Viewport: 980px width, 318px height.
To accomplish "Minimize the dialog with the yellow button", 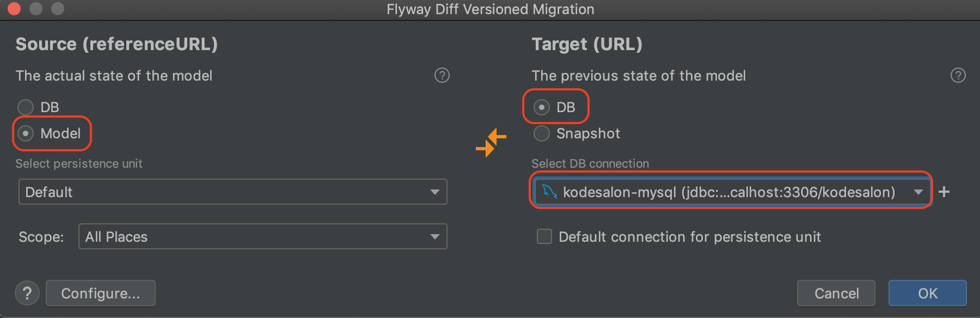I will click(x=36, y=9).
